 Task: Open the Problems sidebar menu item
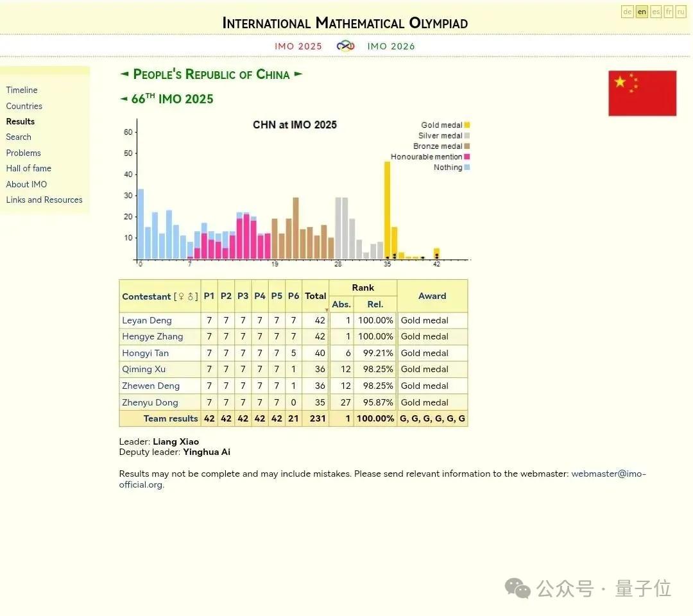click(23, 153)
